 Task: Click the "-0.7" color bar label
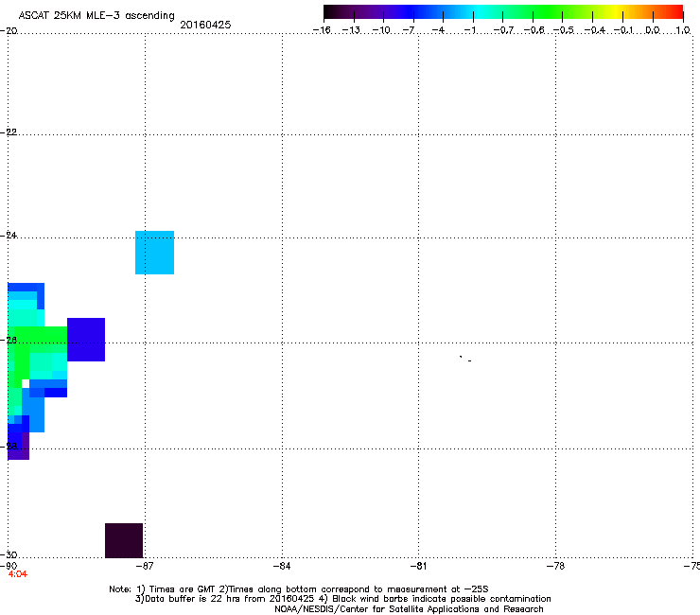503,30
